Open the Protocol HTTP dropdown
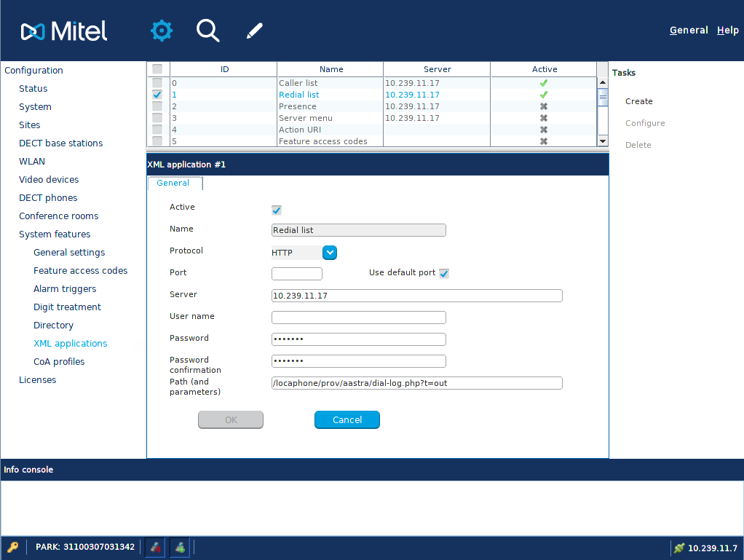The image size is (744, 560). [329, 253]
